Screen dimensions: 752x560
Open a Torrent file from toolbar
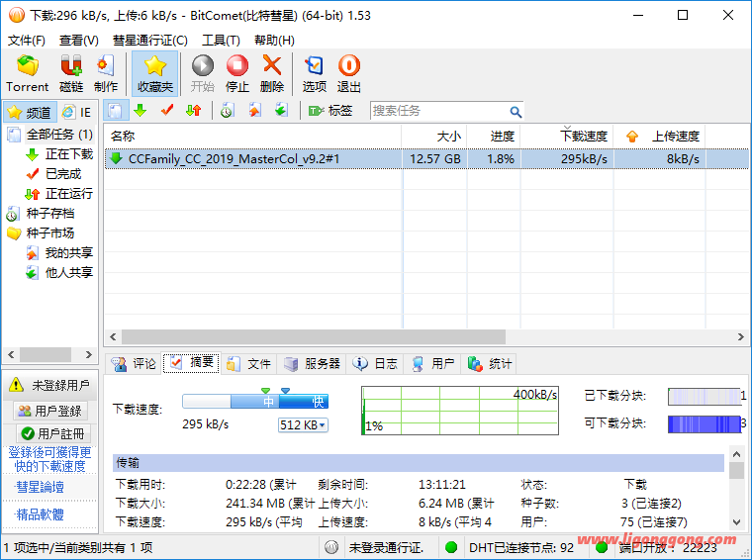click(x=28, y=74)
